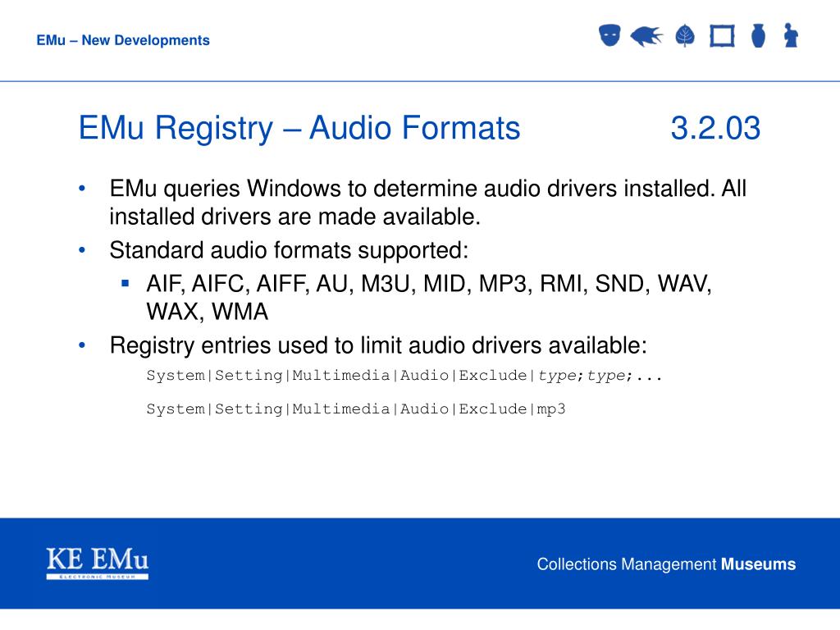Click the slide number 3.2.03
Screen dimensions: 840x630
click(715, 128)
